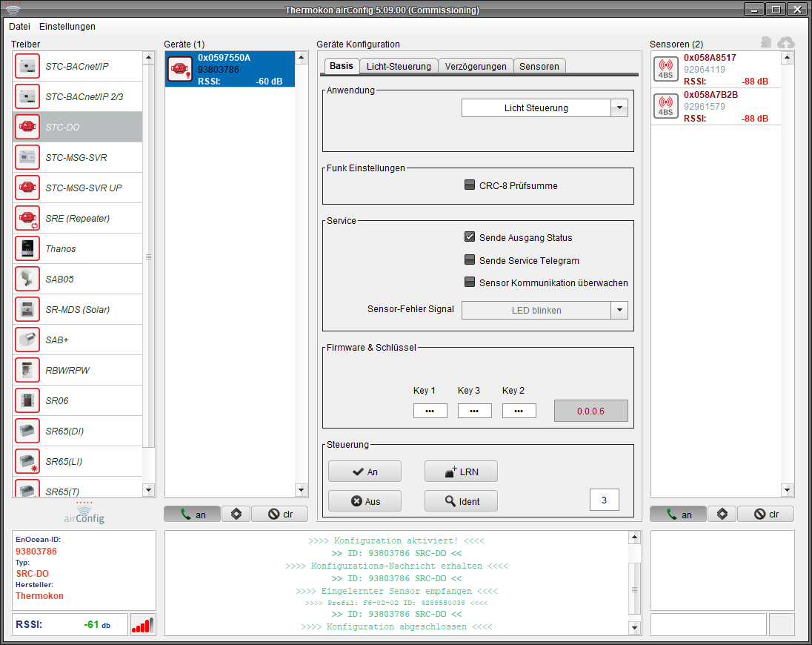Select the Thanos driver icon
The width and height of the screenshot is (812, 645).
(x=27, y=248)
